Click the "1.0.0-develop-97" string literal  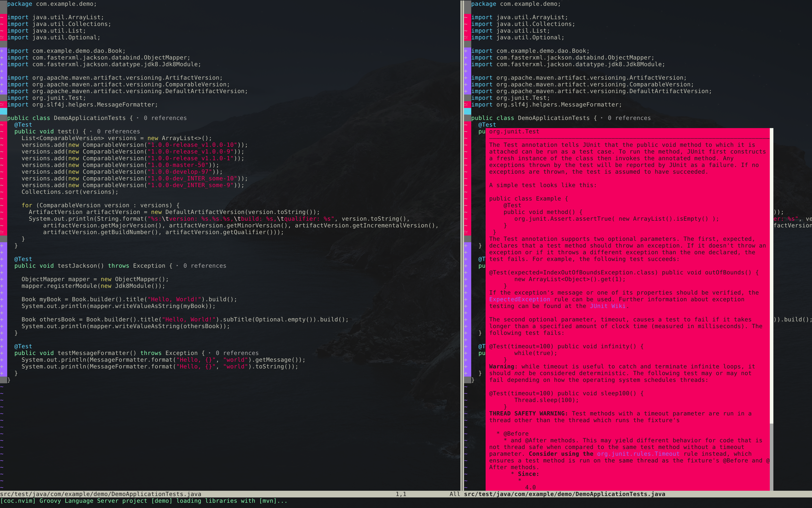point(180,172)
